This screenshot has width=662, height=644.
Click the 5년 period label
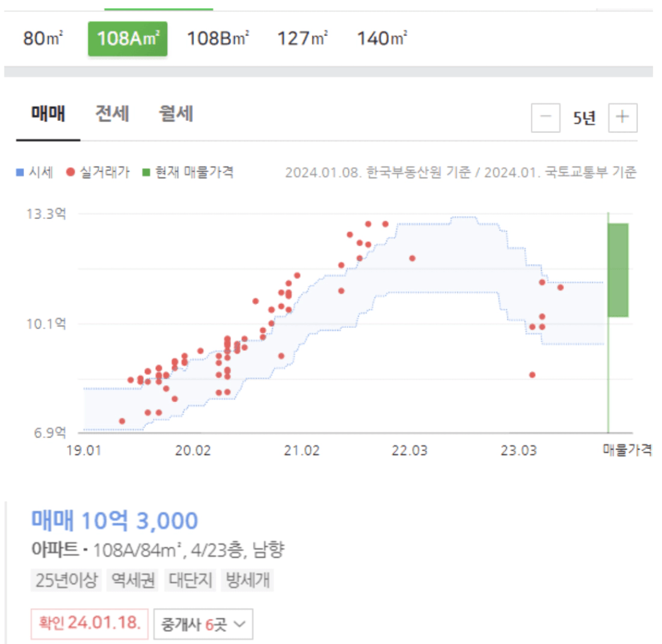tap(584, 118)
